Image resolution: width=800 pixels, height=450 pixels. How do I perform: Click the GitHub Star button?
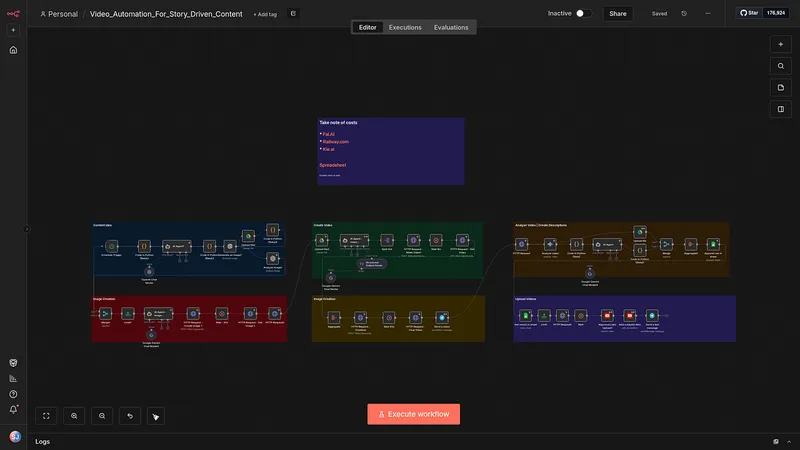pos(749,13)
